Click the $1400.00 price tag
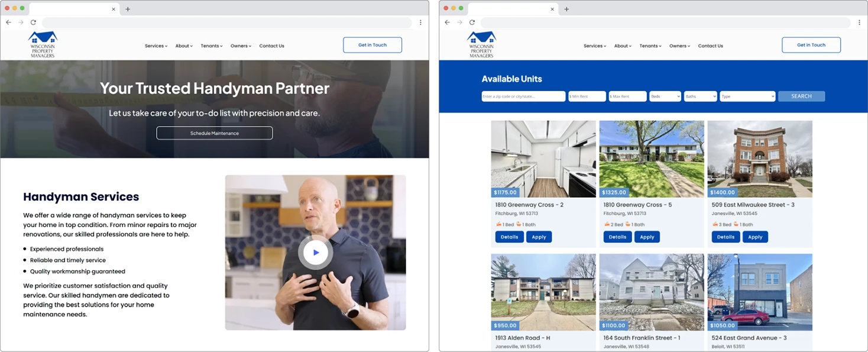Viewport: 868px width, 352px height. click(x=723, y=192)
